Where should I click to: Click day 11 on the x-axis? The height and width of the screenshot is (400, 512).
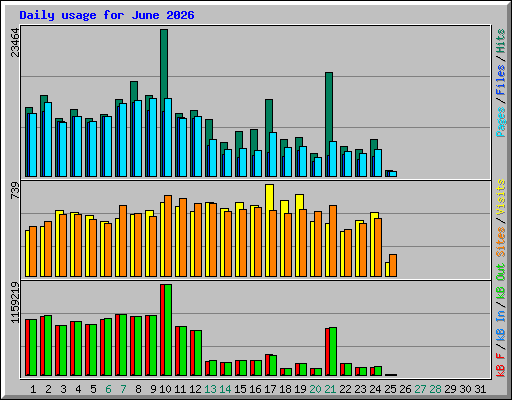(x=180, y=389)
